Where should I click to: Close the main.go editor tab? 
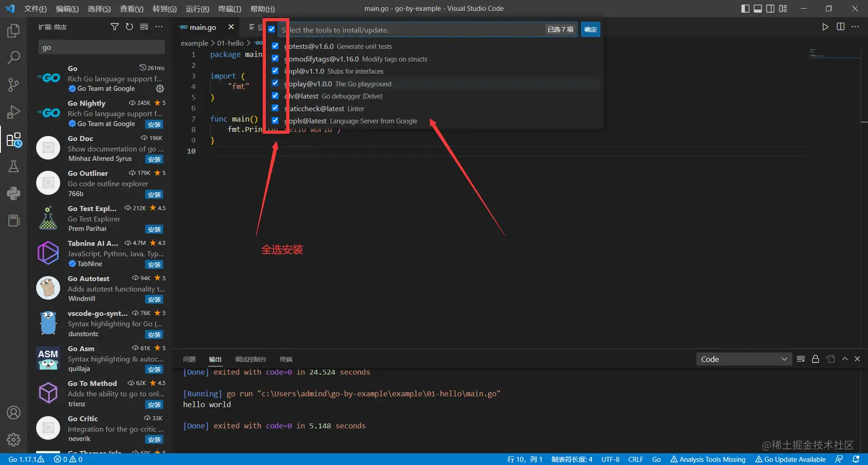(231, 27)
